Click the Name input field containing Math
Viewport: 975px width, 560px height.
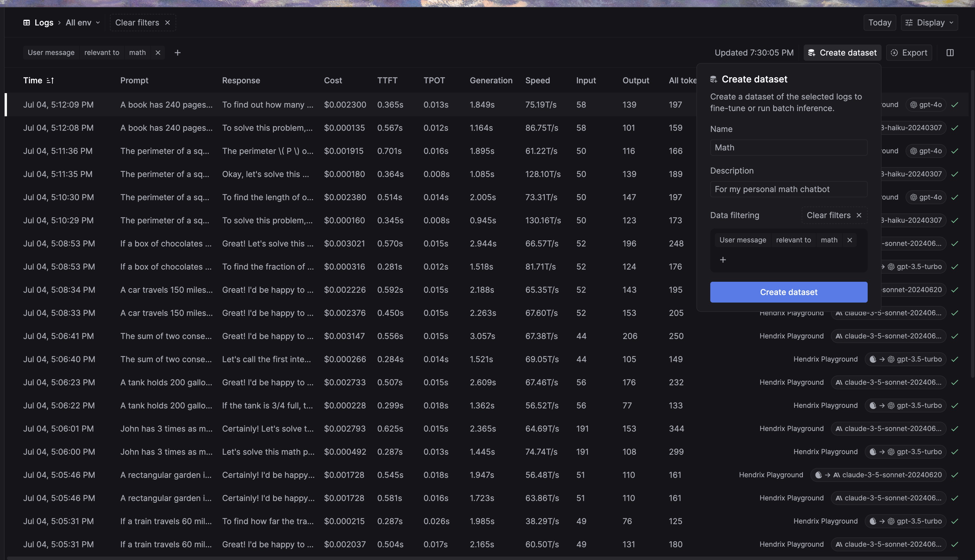click(x=788, y=148)
